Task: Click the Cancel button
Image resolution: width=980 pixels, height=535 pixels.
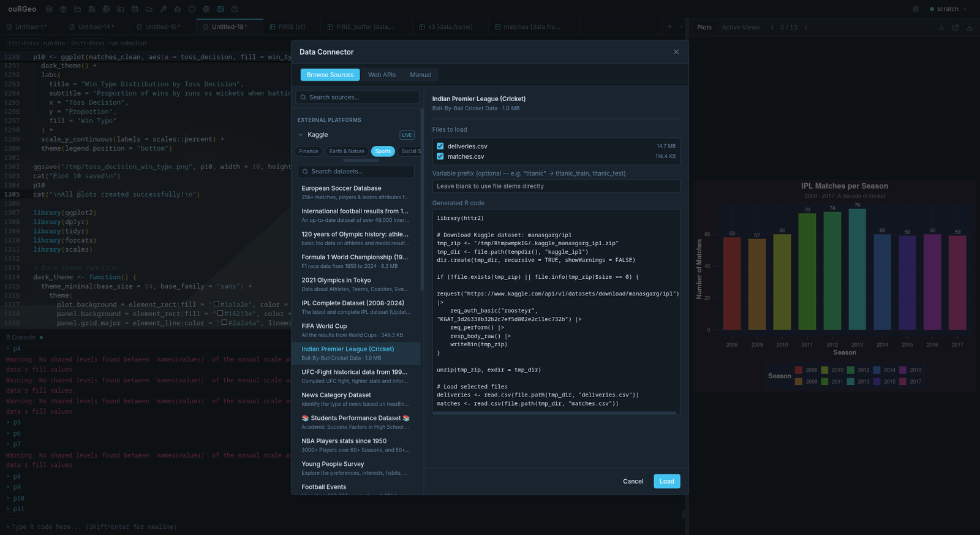Action: pyautogui.click(x=633, y=482)
